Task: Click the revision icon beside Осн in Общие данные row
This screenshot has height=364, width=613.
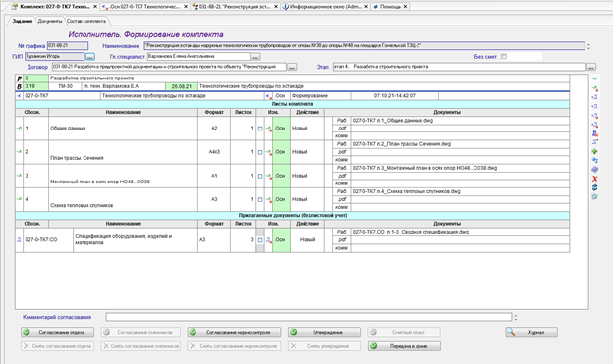Action: (268, 129)
